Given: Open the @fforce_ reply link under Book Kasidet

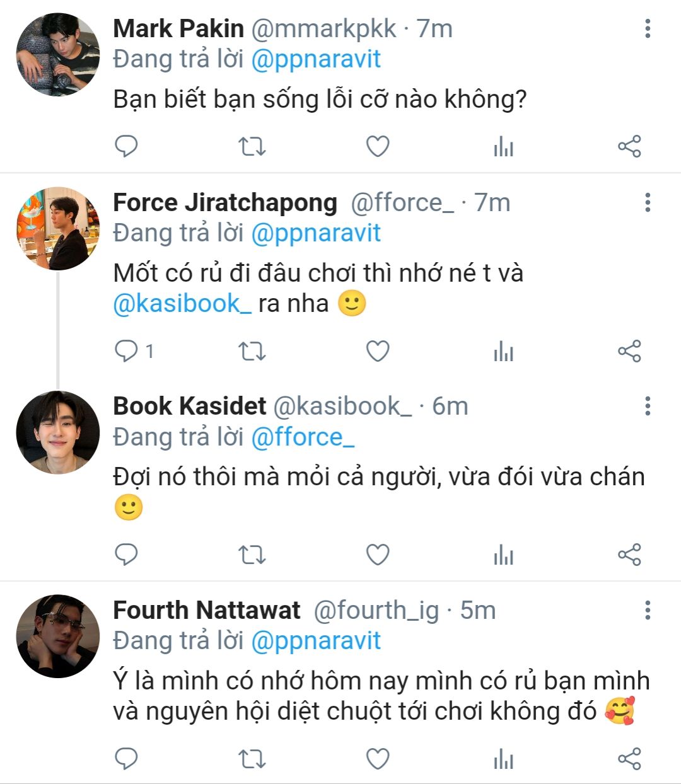Looking at the screenshot, I should pyautogui.click(x=303, y=437).
